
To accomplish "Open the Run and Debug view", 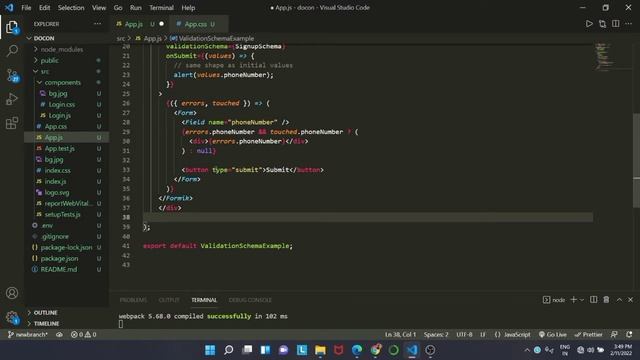I will point(12,99).
